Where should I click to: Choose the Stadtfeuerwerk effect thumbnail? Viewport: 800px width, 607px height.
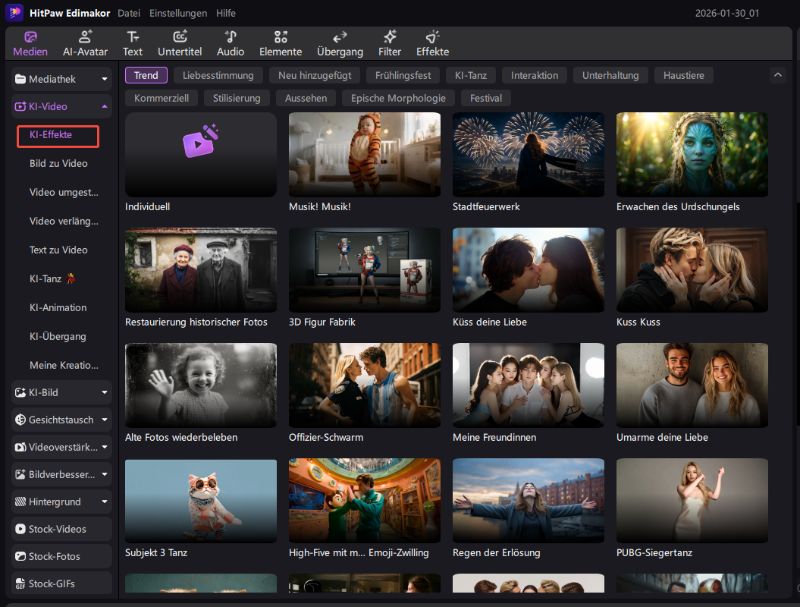528,154
